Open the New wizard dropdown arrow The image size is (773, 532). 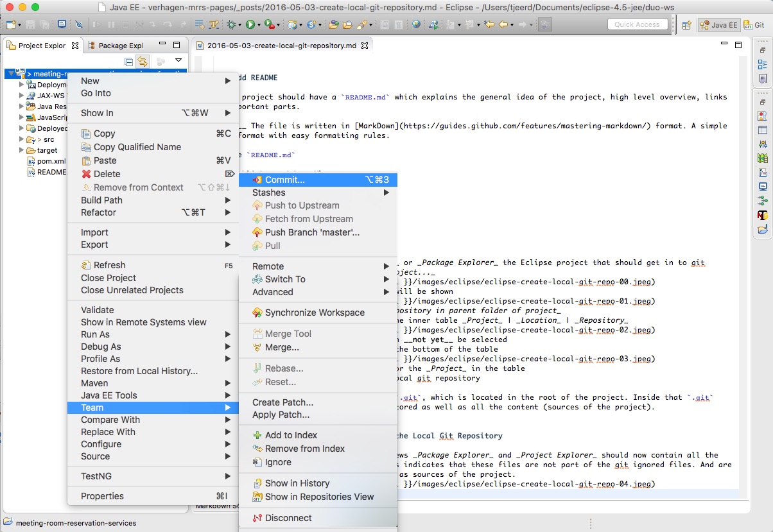click(19, 24)
